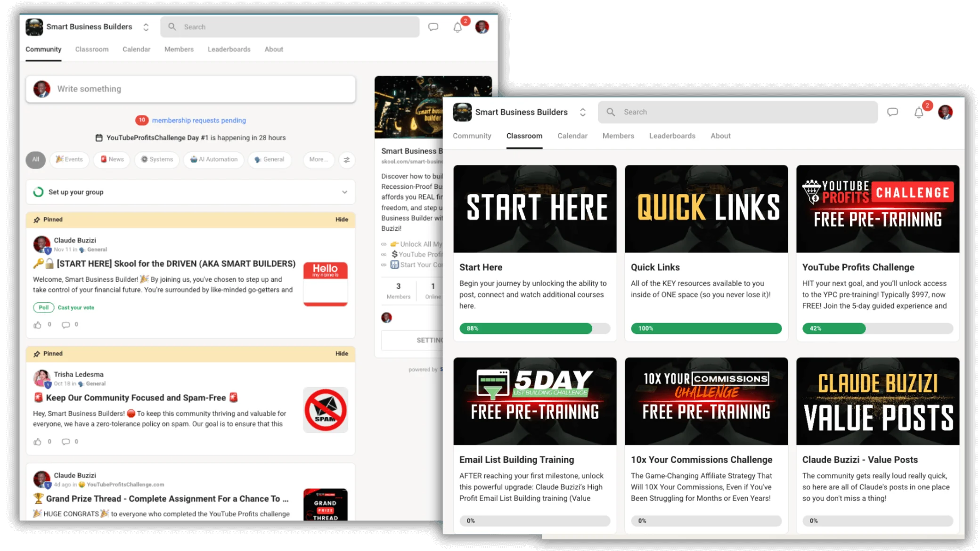Open Calendar tab in Classroom window

click(x=572, y=136)
